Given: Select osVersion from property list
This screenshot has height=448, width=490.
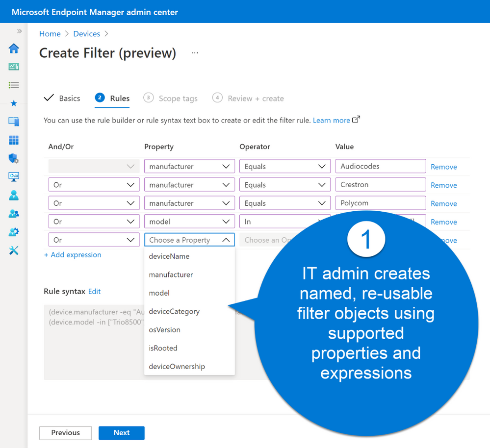Looking at the screenshot, I should 189,330.
